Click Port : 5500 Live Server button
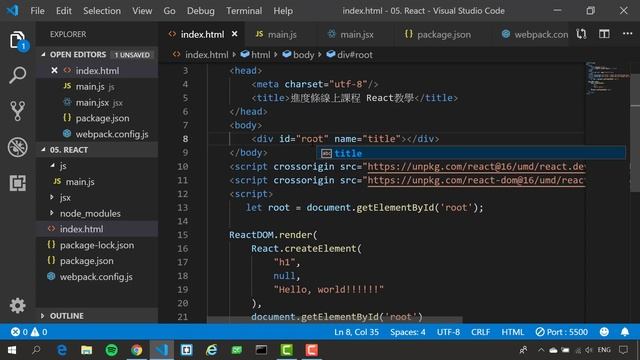Screen dimensions: 640x360 562,332
